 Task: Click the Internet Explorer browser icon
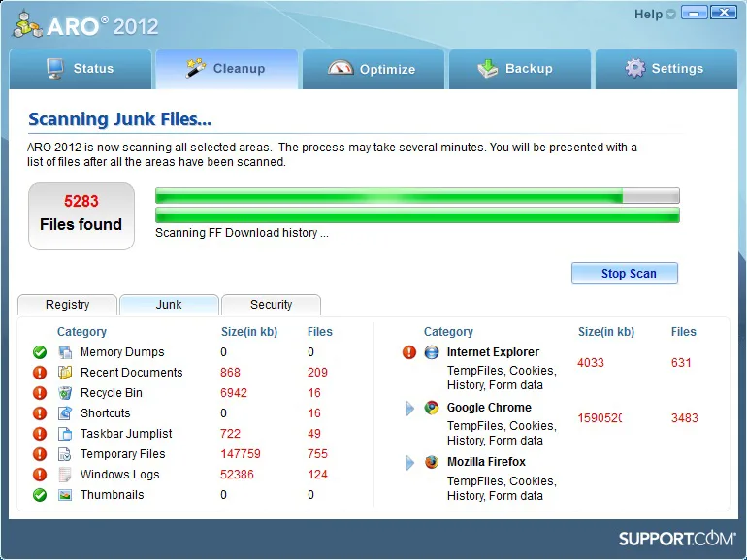click(x=432, y=352)
